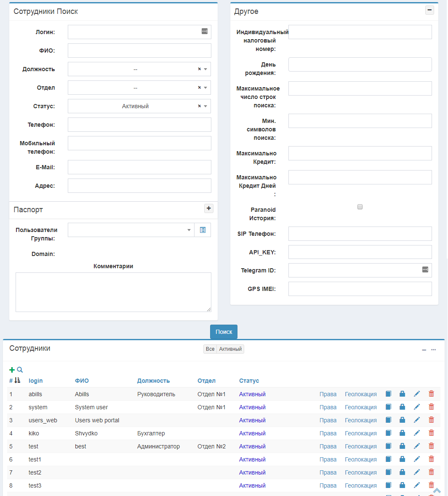Click the magnifier search icon above the table
The width and height of the screenshot is (448, 496).
pyautogui.click(x=20, y=370)
